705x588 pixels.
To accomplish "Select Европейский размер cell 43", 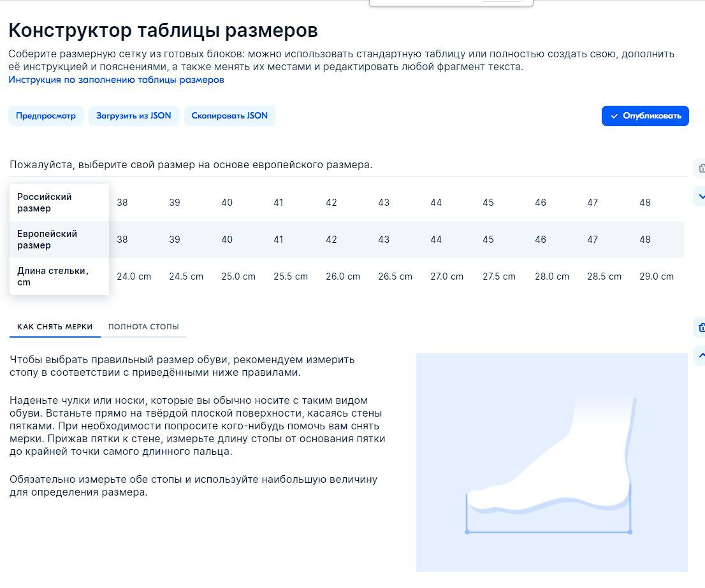I will point(384,240).
